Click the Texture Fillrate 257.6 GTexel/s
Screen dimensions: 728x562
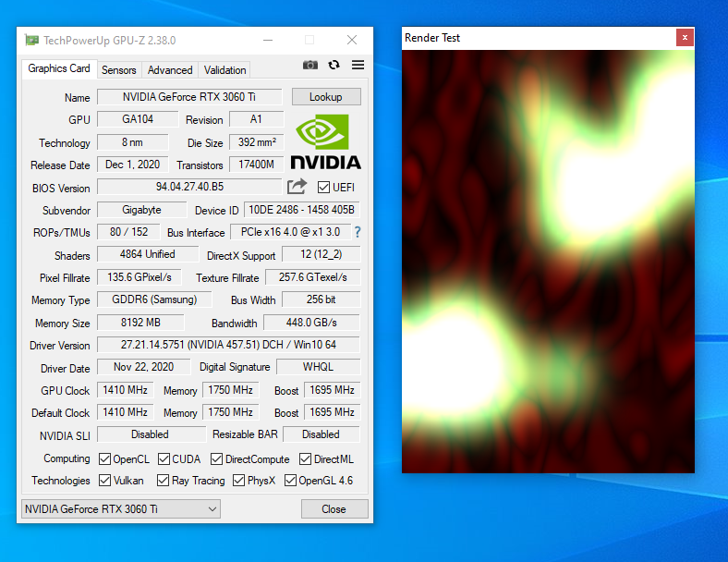pos(313,277)
